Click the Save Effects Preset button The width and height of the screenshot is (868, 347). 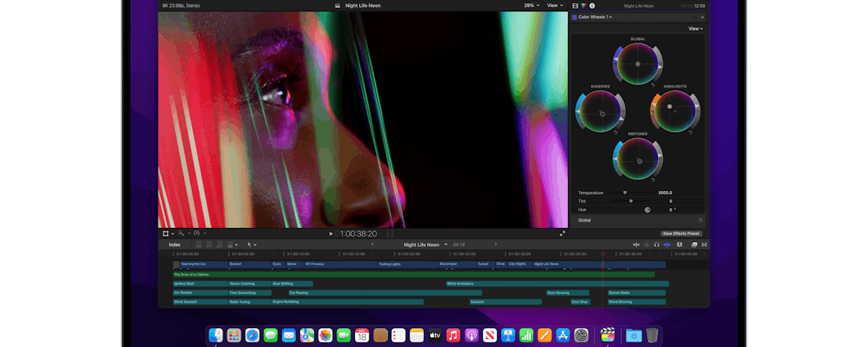pyautogui.click(x=681, y=233)
